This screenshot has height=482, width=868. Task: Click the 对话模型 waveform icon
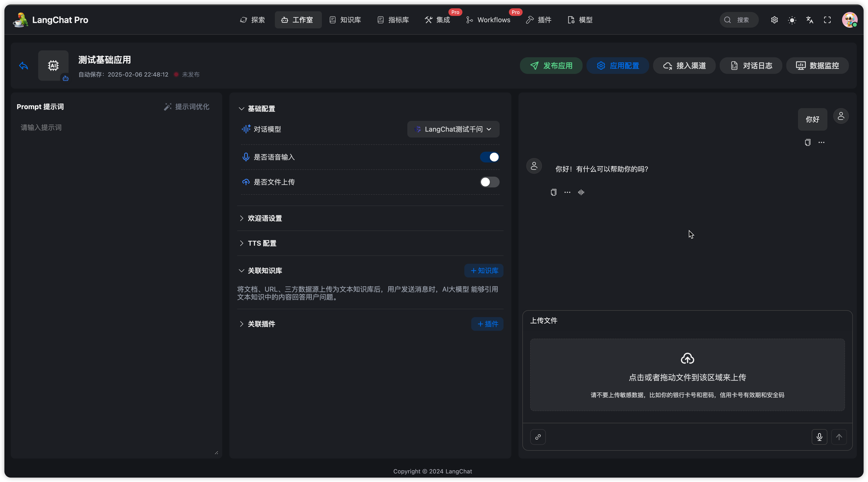coord(246,129)
